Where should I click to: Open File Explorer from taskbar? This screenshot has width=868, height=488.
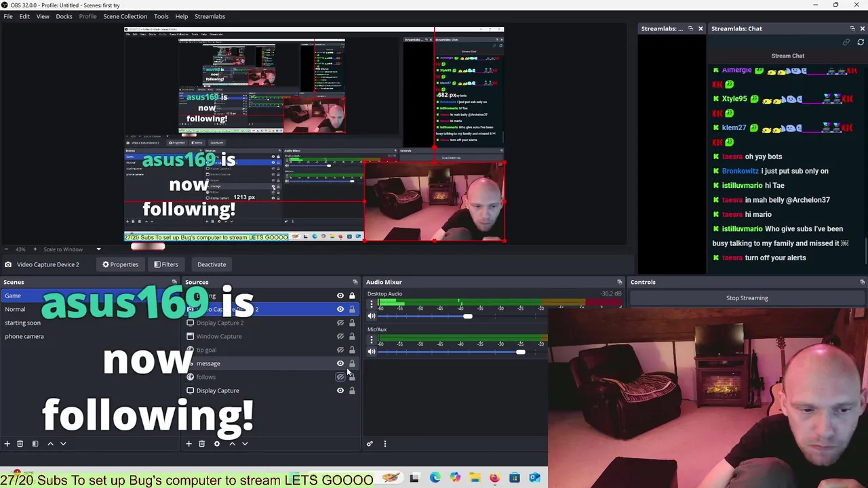click(475, 479)
